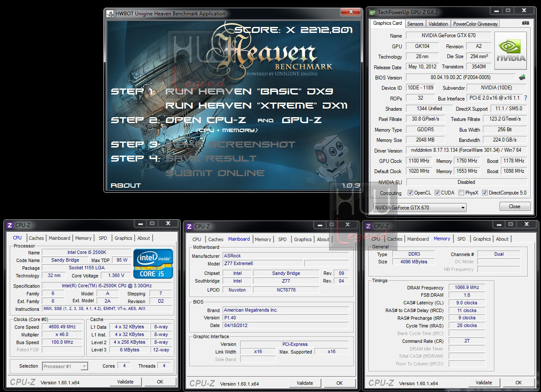Click the BIOS save icon in GPU-Z
Viewport: 541px width, 392px height.
522,77
